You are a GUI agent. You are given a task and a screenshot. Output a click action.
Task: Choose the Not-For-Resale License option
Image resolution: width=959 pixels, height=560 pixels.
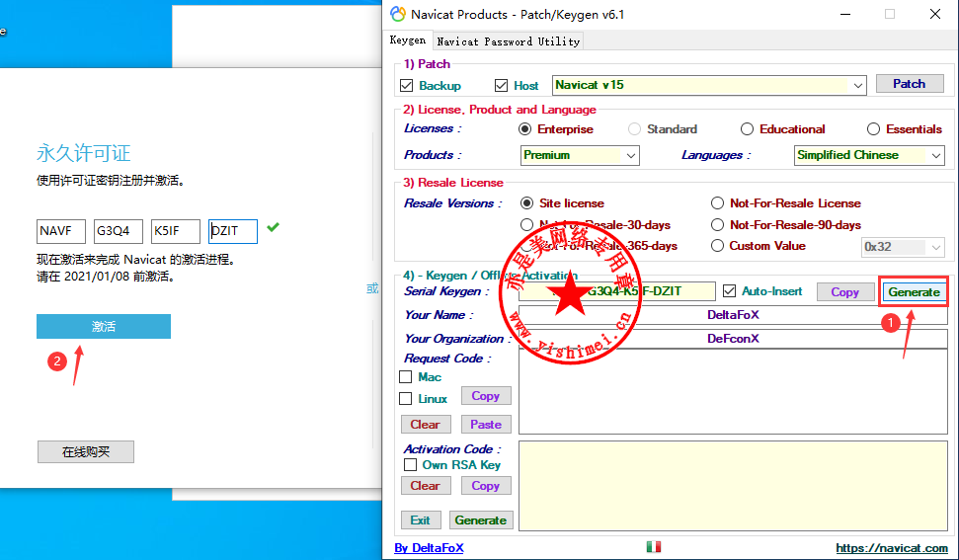click(717, 203)
